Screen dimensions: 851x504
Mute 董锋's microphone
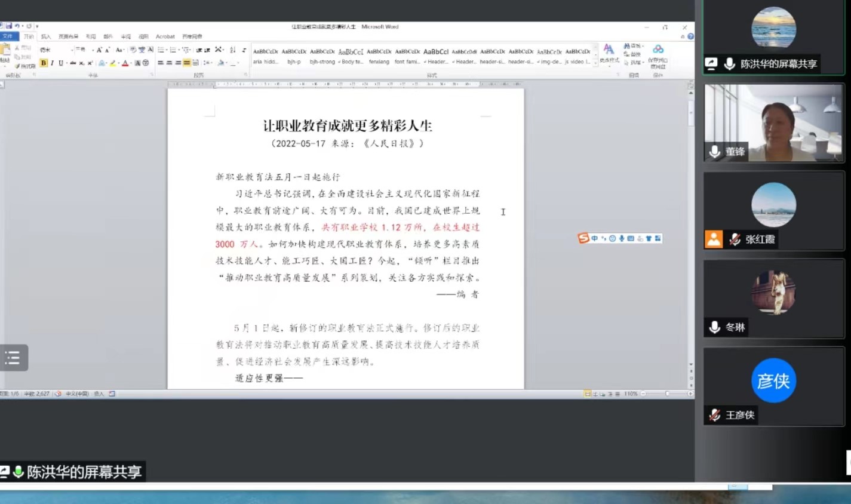(714, 152)
